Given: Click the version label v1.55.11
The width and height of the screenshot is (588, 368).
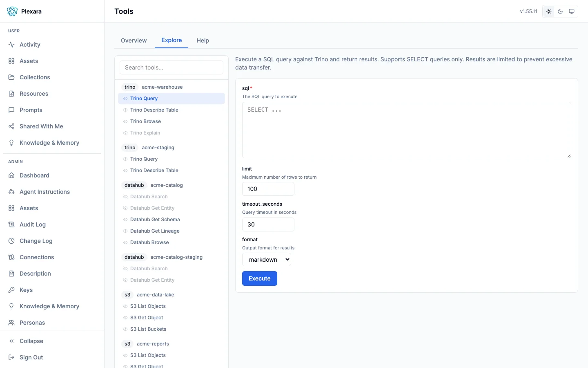Looking at the screenshot, I should 528,11.
